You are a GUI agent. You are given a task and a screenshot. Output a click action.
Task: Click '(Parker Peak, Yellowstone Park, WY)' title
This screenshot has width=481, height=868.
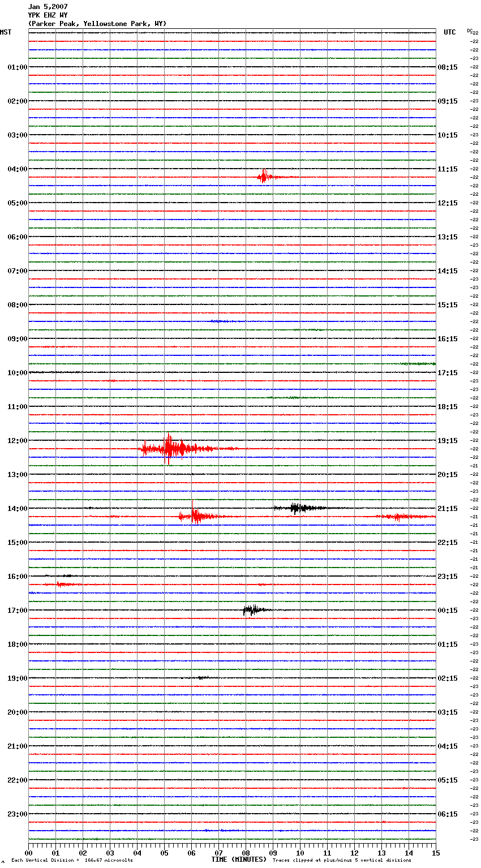[x=97, y=24]
